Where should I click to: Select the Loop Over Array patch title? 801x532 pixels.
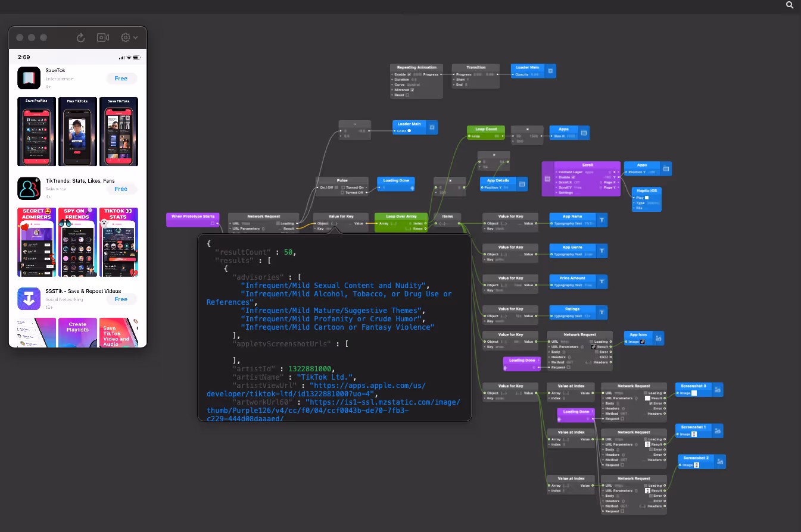401,217
